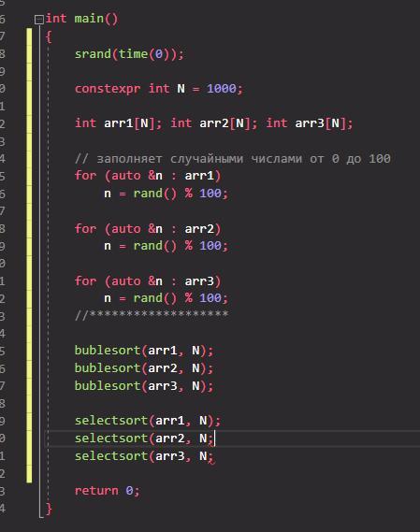Click the asterisk separator comment line
The width and height of the screenshot is (420, 532).
pyautogui.click(x=152, y=314)
